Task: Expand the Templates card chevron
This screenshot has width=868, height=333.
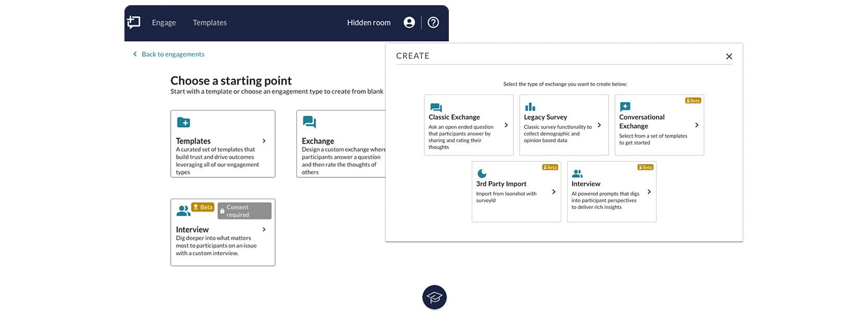Action: coord(264,141)
